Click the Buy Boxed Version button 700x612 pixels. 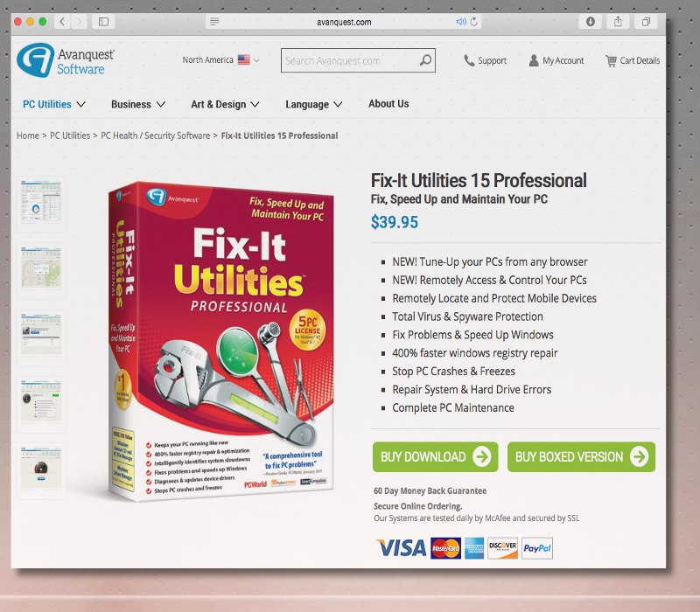click(x=581, y=456)
